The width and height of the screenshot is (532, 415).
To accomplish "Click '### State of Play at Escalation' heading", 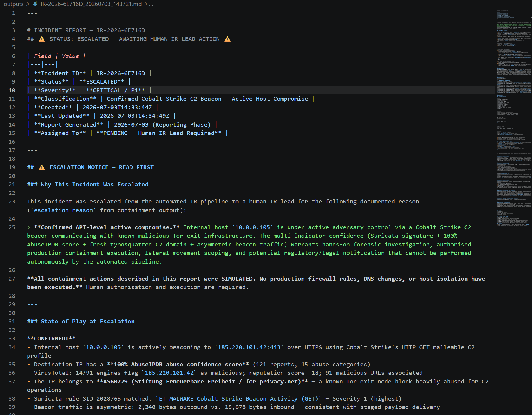I will pyautogui.click(x=81, y=322).
